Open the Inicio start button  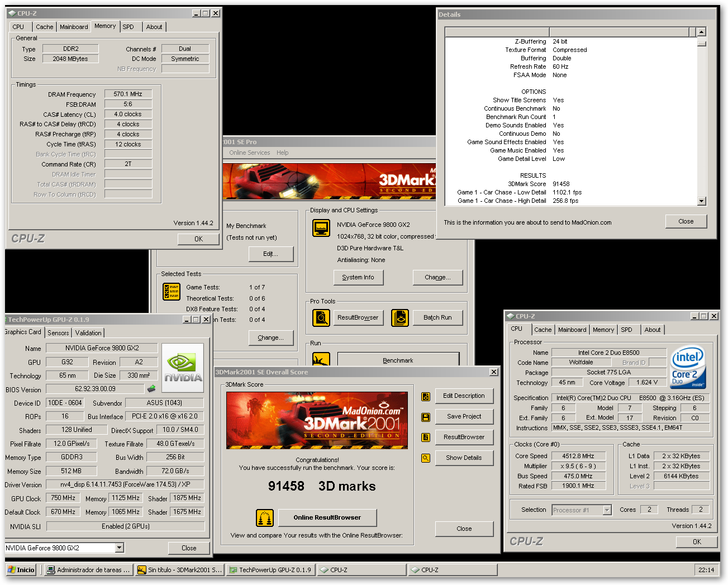pyautogui.click(x=21, y=570)
